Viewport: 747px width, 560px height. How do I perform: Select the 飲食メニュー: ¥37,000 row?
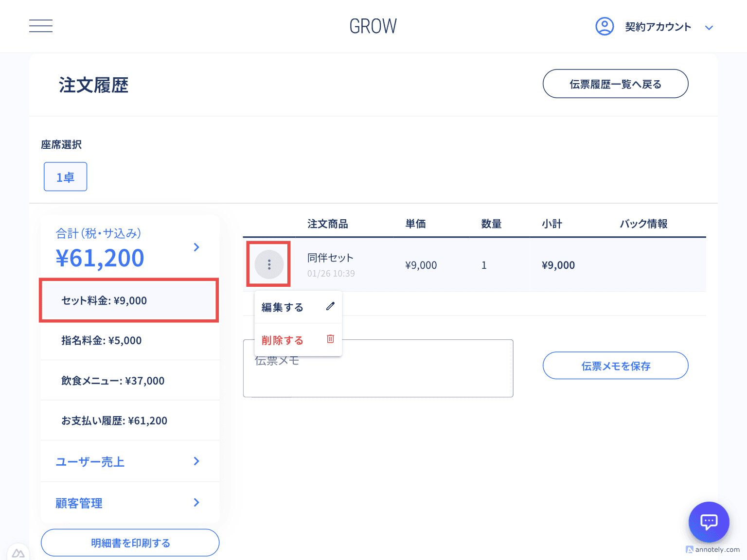click(129, 381)
